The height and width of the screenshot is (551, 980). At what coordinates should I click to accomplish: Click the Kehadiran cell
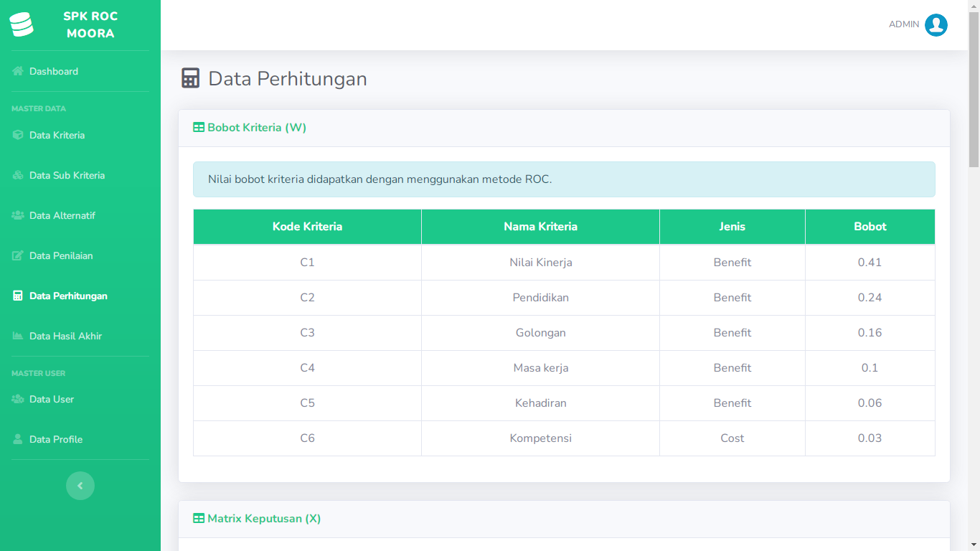pyautogui.click(x=540, y=403)
